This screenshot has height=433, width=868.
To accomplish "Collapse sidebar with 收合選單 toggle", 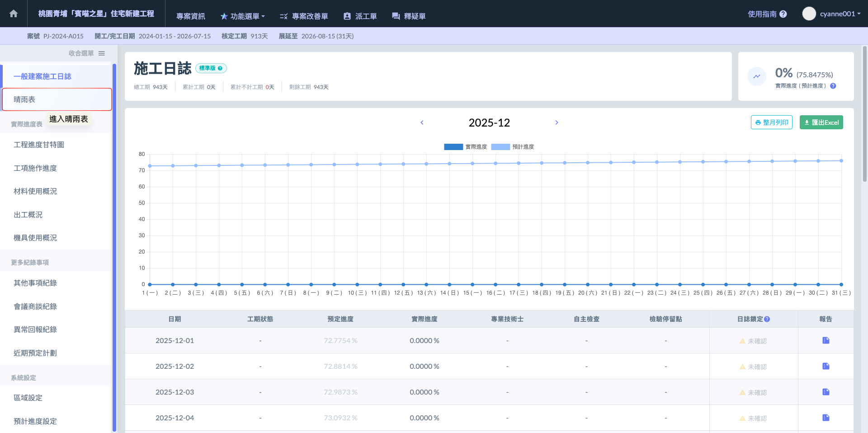I will (102, 53).
